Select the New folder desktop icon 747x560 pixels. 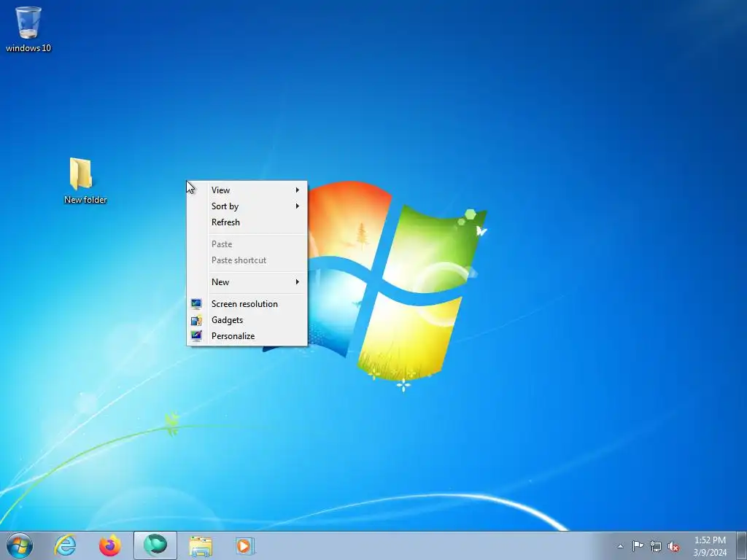click(85, 181)
